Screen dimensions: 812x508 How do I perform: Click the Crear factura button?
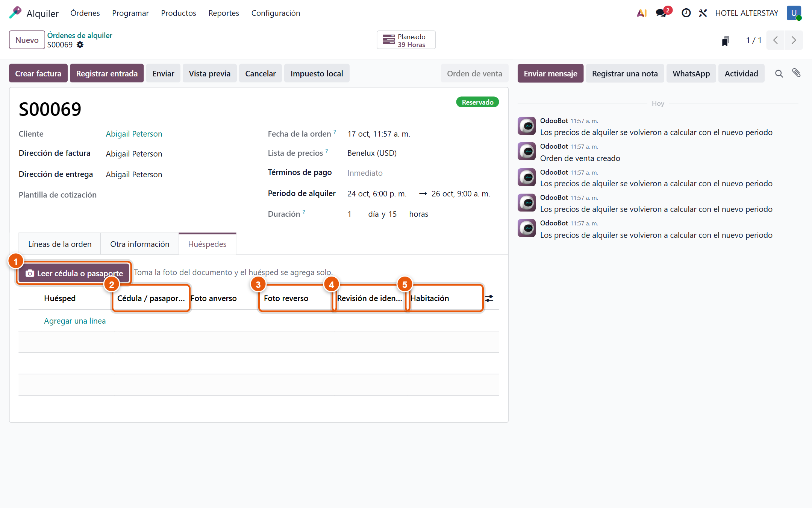[38, 73]
